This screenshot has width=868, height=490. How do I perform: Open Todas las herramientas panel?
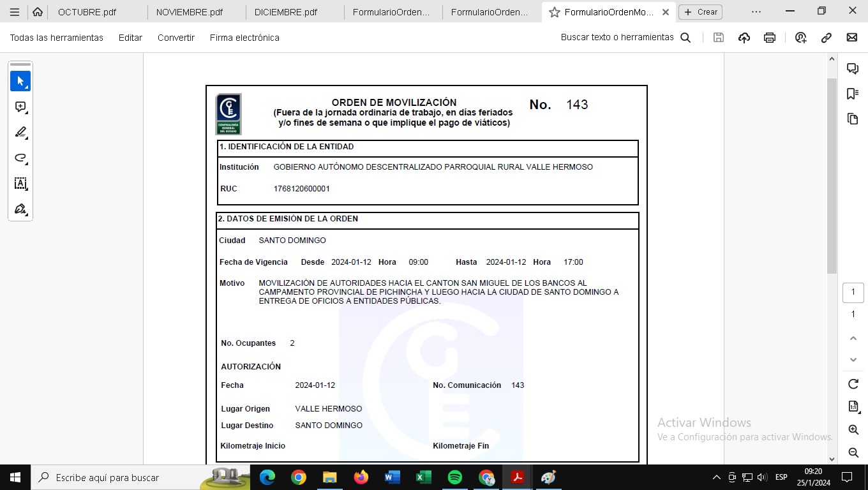[x=56, y=38]
